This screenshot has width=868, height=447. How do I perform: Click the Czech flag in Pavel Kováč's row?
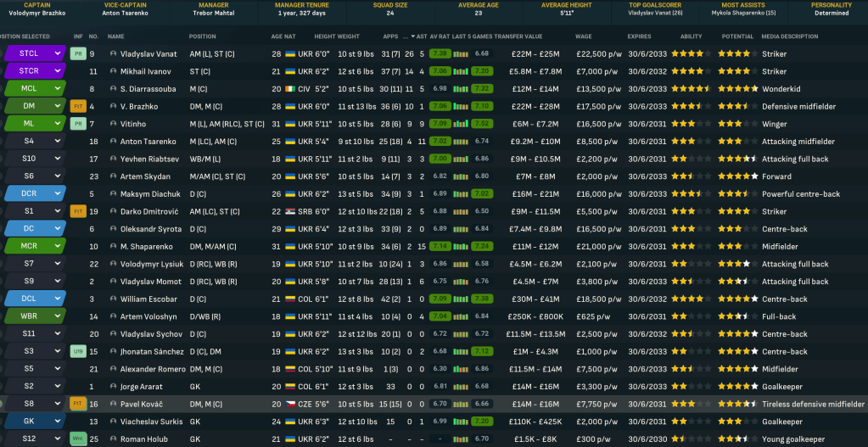(288, 404)
